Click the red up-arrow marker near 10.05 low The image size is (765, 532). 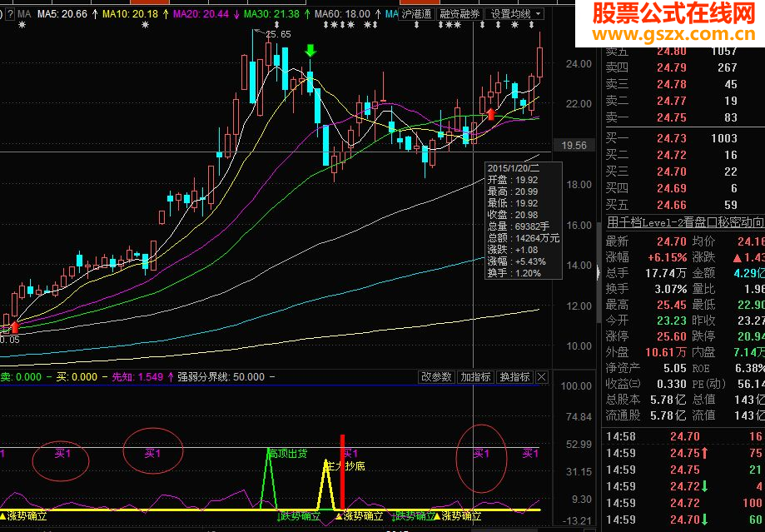click(x=15, y=327)
